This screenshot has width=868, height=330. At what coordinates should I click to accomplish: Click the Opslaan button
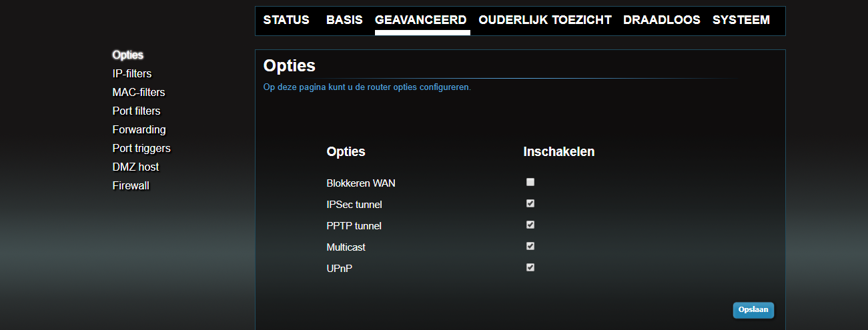[753, 310]
